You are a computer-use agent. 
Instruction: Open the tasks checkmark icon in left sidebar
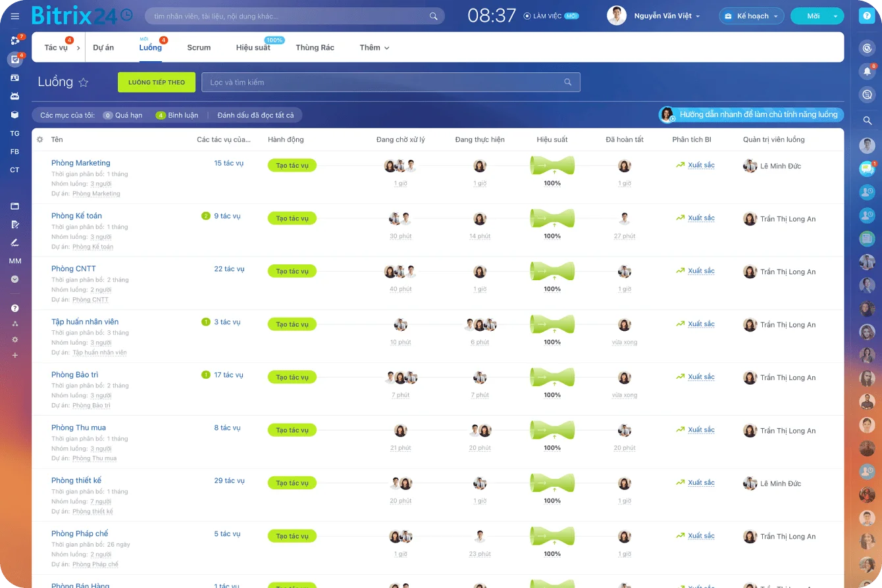(14, 59)
